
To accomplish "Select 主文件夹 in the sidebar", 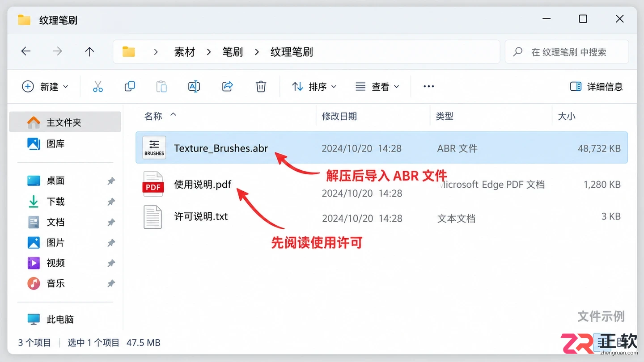I will coord(65,122).
